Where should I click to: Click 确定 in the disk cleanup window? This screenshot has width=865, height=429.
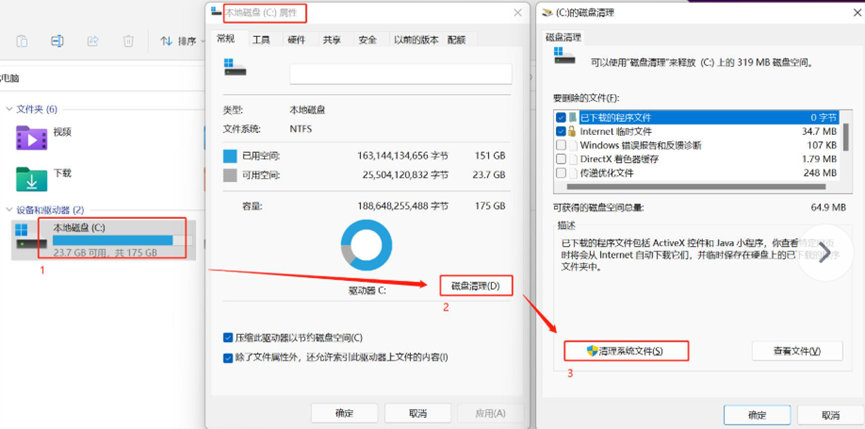tap(757, 415)
